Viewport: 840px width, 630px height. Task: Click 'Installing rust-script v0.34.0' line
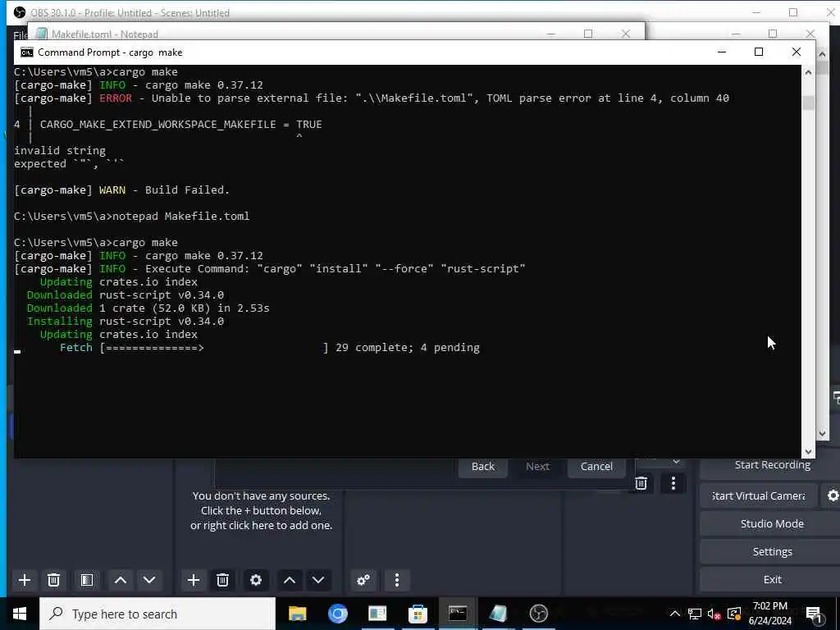(126, 322)
